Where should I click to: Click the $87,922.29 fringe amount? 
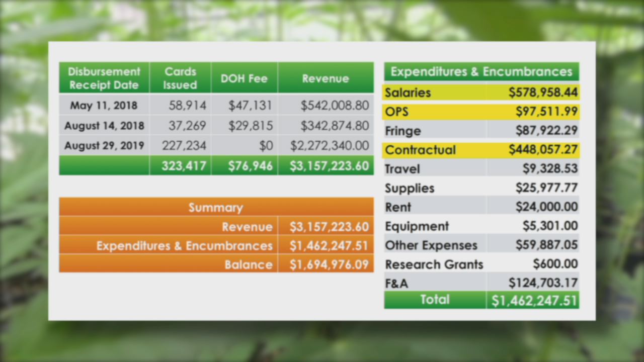click(546, 131)
